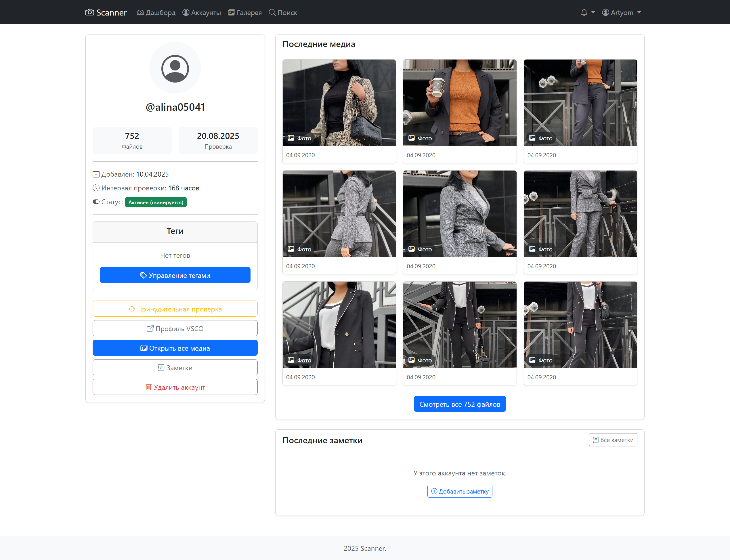Expand the Artyom user menu
The image size is (730, 560).
621,12
